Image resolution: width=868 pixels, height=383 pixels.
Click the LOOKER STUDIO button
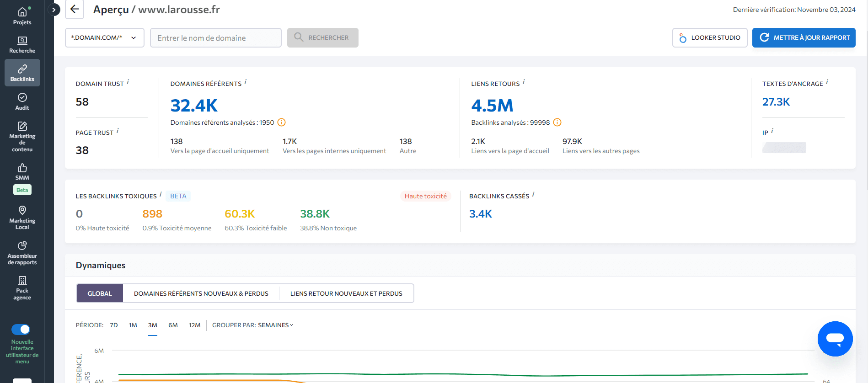(x=710, y=37)
